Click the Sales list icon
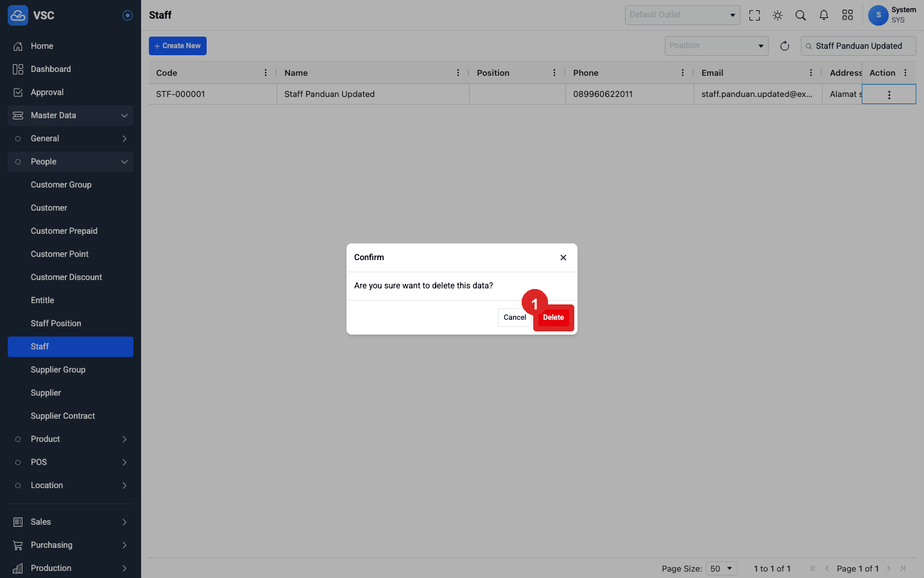924x578 pixels. [x=18, y=522]
